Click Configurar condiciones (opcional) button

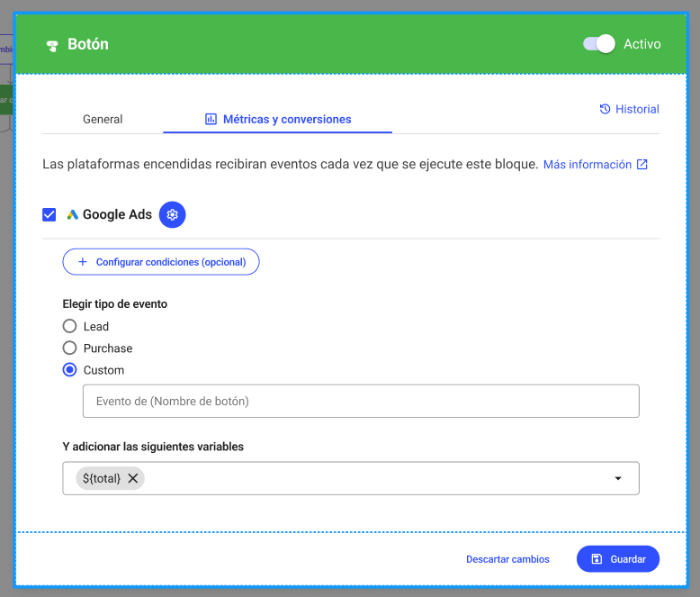(161, 262)
